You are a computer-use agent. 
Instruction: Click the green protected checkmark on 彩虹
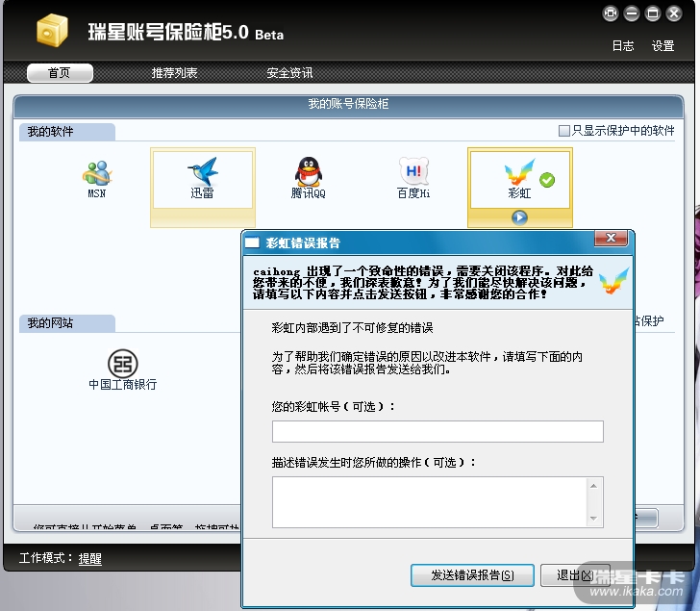(547, 180)
